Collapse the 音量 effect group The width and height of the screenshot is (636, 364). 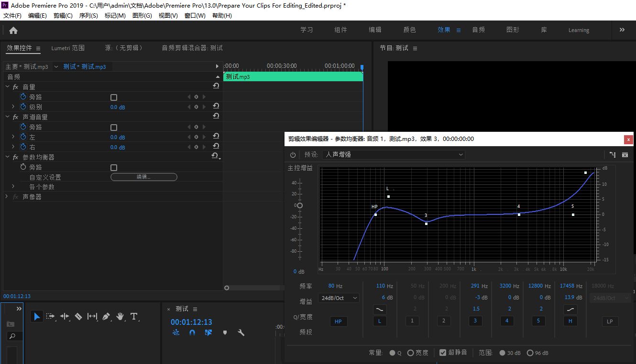tap(7, 86)
